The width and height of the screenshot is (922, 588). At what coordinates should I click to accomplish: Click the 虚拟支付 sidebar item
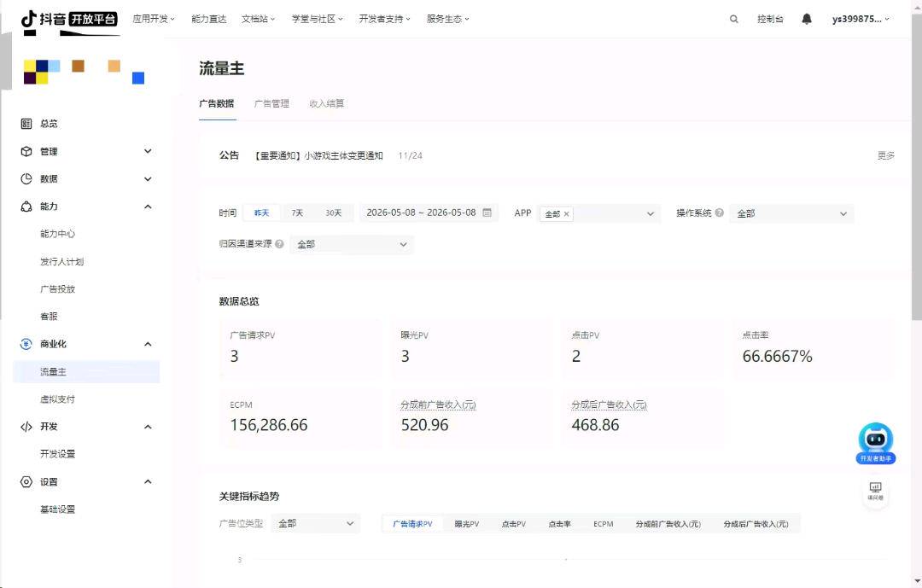coord(58,399)
